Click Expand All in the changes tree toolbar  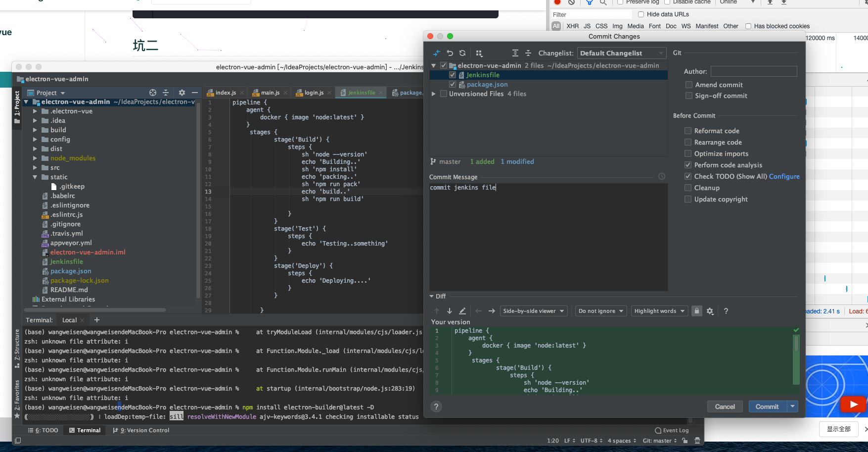[515, 53]
